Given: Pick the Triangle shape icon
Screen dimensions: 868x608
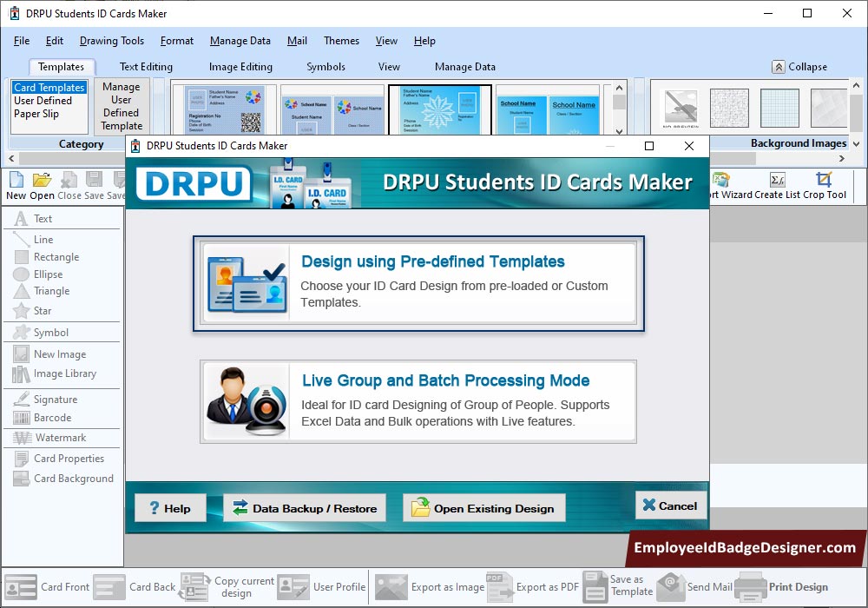Looking at the screenshot, I should point(21,291).
